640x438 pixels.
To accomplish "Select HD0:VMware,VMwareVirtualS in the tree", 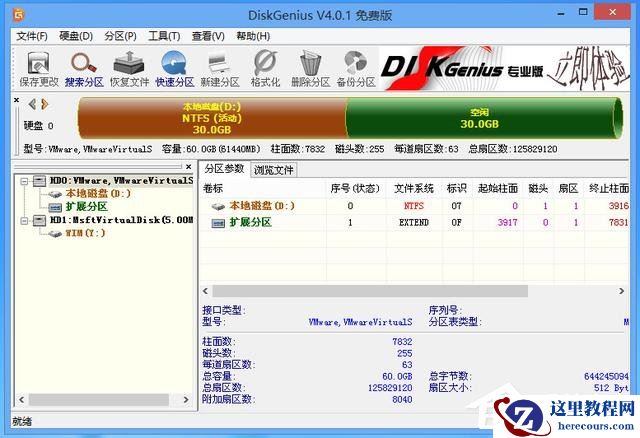I will tap(121, 180).
